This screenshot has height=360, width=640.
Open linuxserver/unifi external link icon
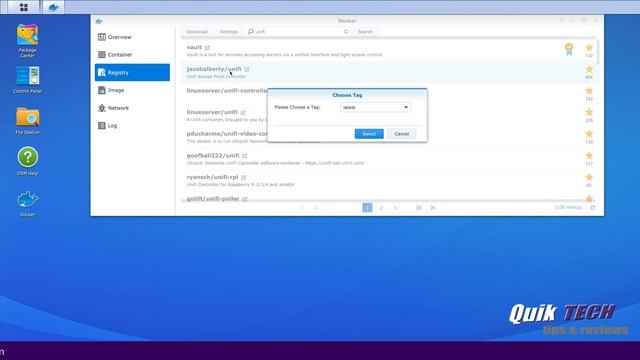[243, 112]
